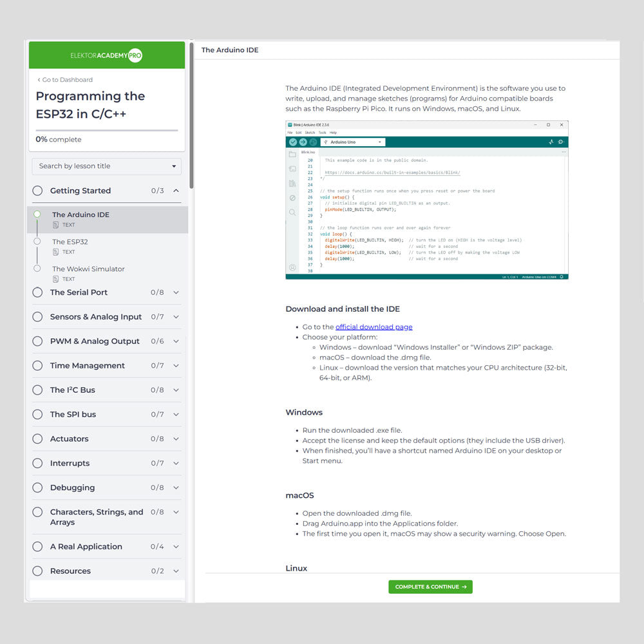644x644 pixels.
Task: Collapse the Getting Started section
Action: (176, 191)
